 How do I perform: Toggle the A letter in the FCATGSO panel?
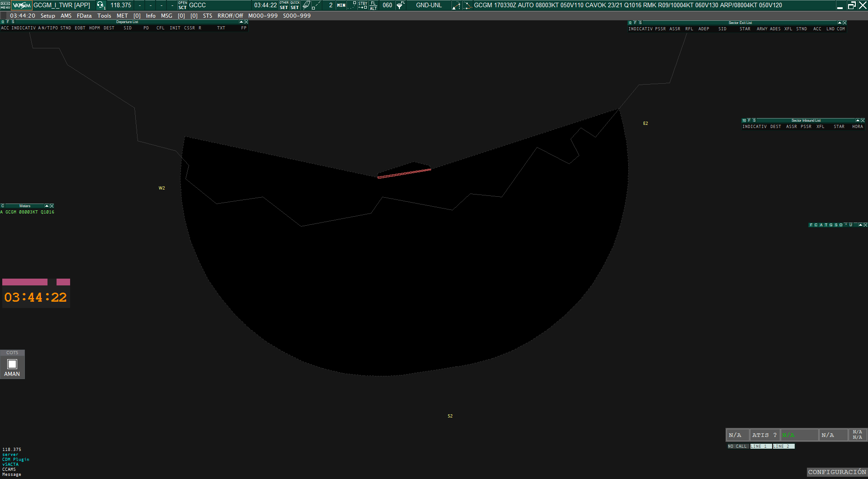[x=821, y=225]
